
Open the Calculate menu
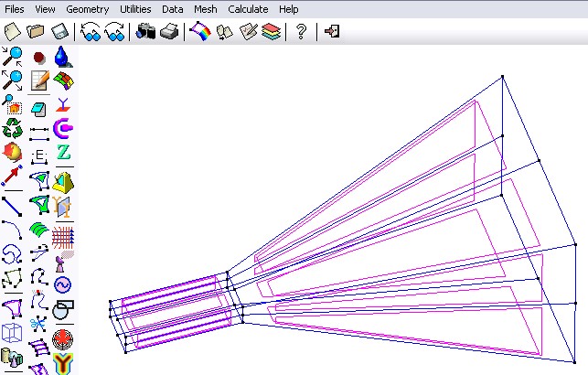point(248,9)
